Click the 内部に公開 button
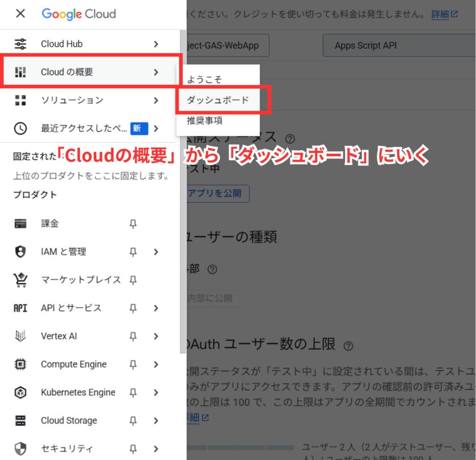Screen dimensions: 476x460 coord(213,298)
